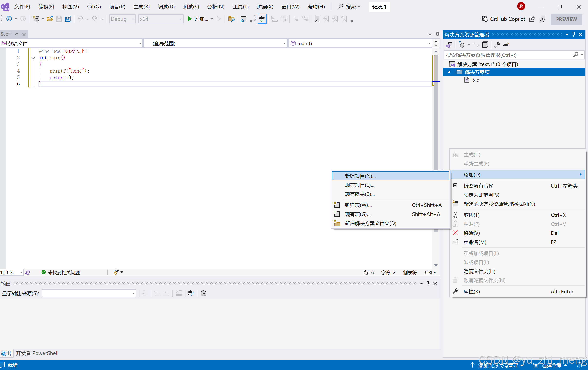Click the PREVIEW button
The height and width of the screenshot is (370, 588).
566,19
